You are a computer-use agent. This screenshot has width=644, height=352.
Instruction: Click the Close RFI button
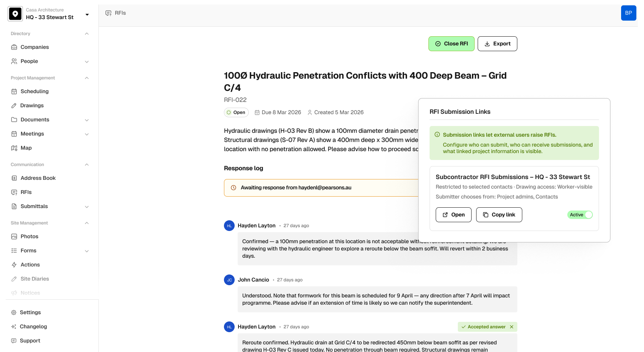coord(451,44)
